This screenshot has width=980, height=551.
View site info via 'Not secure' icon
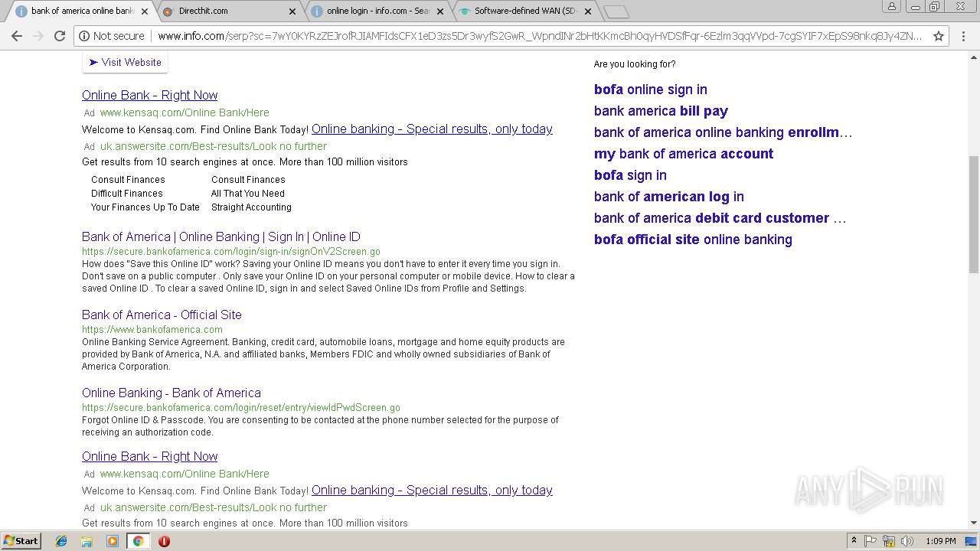coord(112,36)
